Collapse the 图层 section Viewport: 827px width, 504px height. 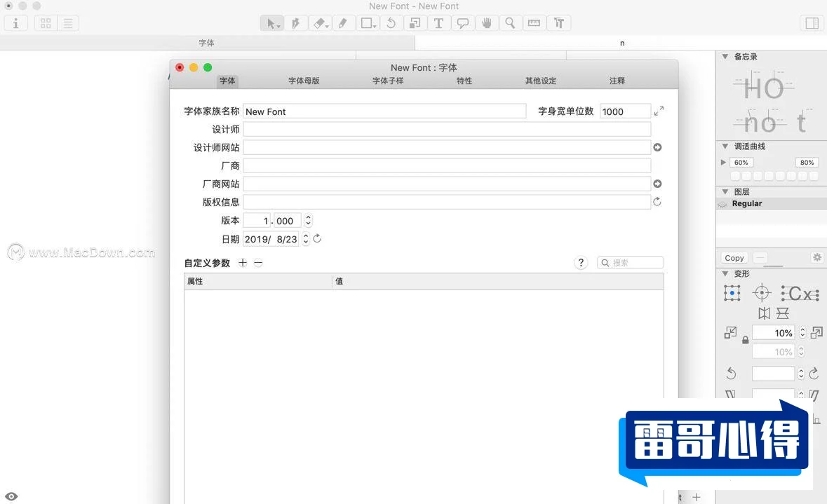coord(725,191)
